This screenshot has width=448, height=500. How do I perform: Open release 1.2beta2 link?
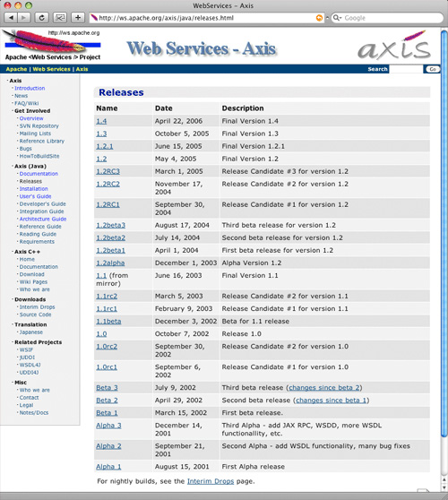[110, 237]
